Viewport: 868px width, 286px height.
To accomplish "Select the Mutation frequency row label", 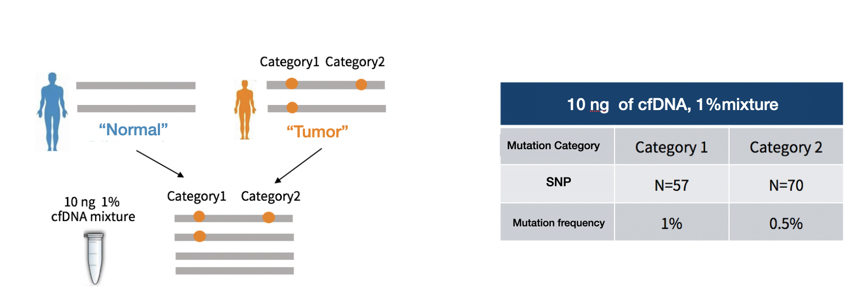I will point(557,222).
